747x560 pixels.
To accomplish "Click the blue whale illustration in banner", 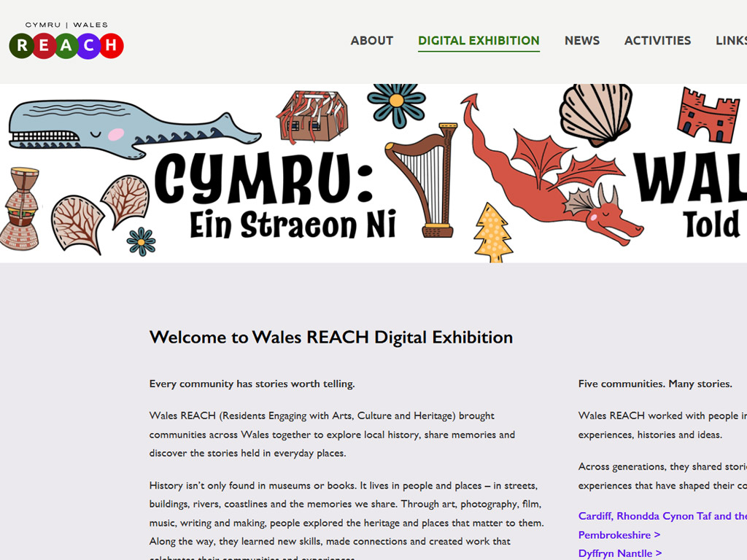I will (133, 128).
